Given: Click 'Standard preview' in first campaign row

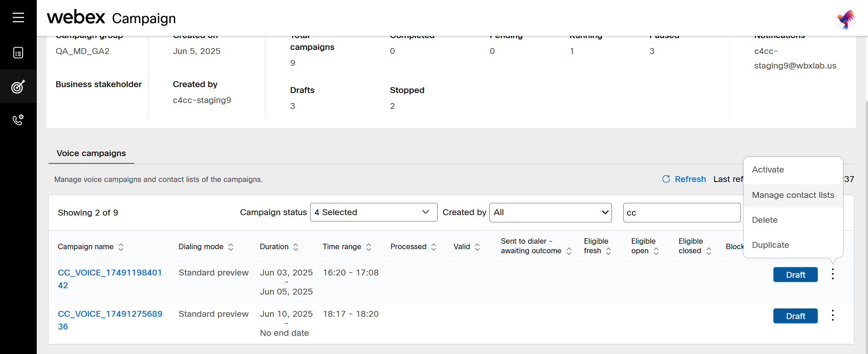Looking at the screenshot, I should [x=213, y=273].
